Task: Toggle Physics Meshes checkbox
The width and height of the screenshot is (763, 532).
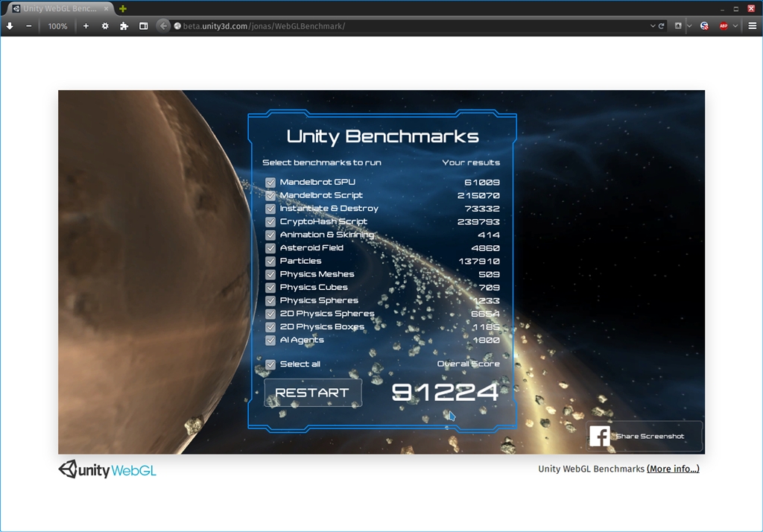Action: [270, 274]
